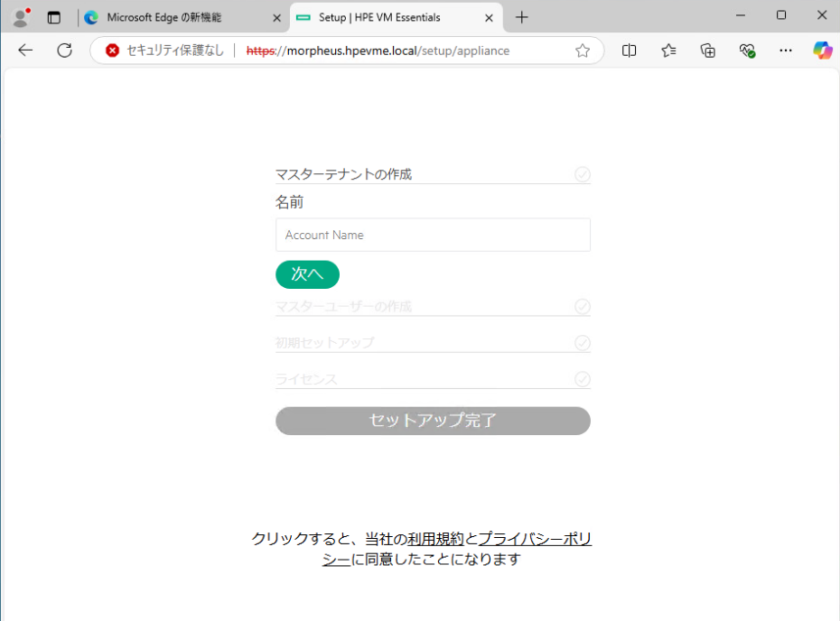840x621 pixels.
Task: Click the セットアップ完了 button
Action: [433, 421]
